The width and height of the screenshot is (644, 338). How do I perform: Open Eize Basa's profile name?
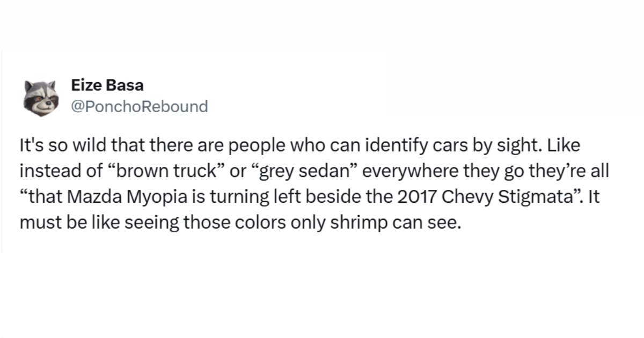(x=107, y=85)
